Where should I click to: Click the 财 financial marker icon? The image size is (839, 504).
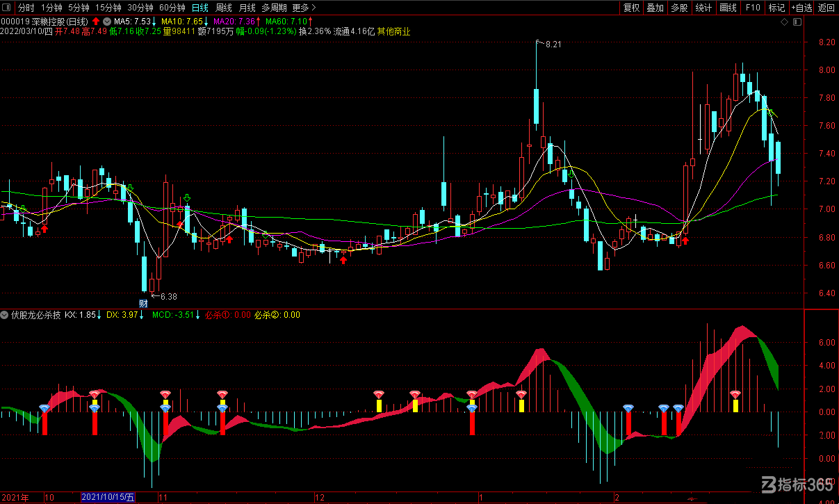tap(143, 303)
